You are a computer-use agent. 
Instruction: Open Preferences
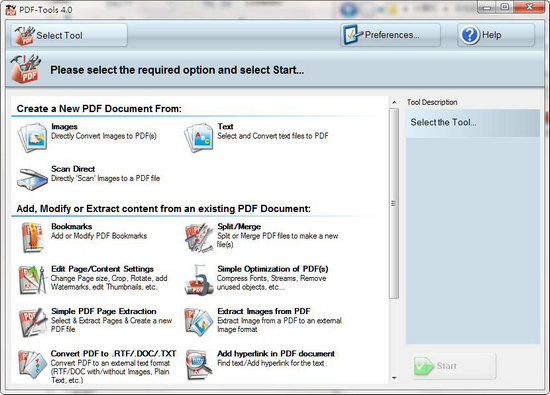[x=390, y=35]
